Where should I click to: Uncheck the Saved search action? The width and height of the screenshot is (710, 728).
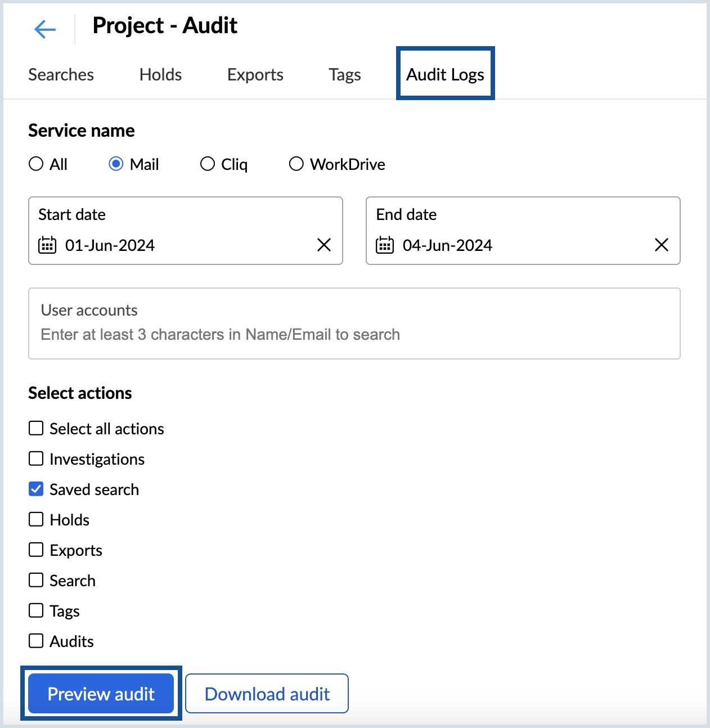pyautogui.click(x=36, y=488)
